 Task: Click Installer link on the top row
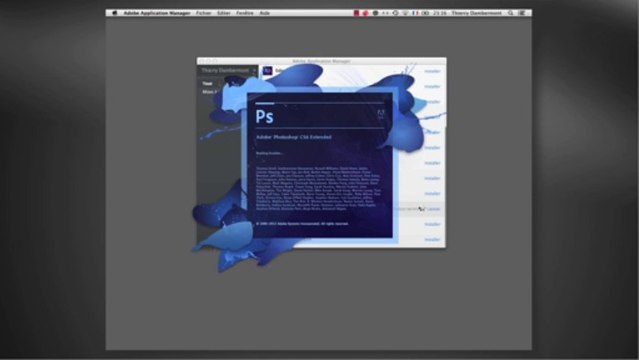[x=432, y=71]
